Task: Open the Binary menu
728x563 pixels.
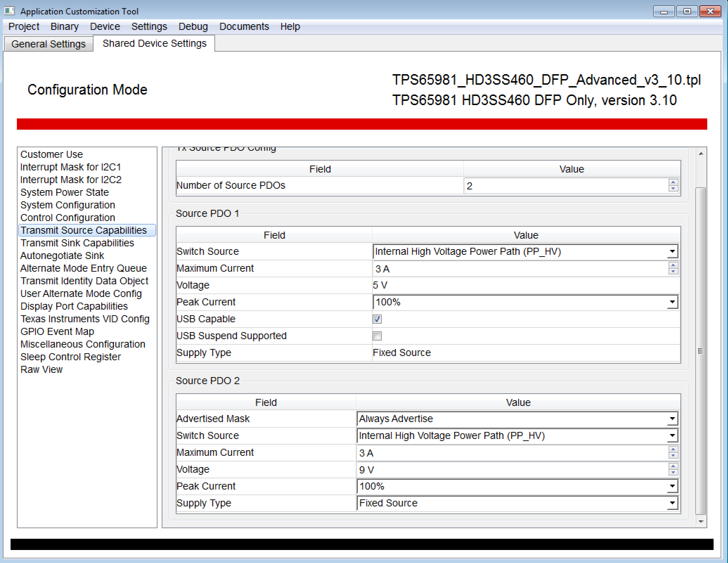Action: coord(64,26)
